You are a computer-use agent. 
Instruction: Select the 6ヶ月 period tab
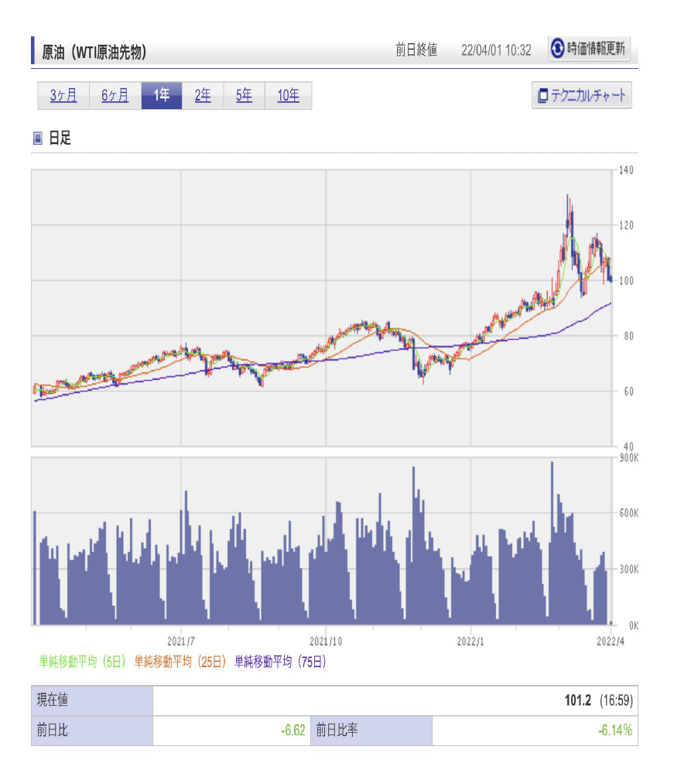[115, 96]
